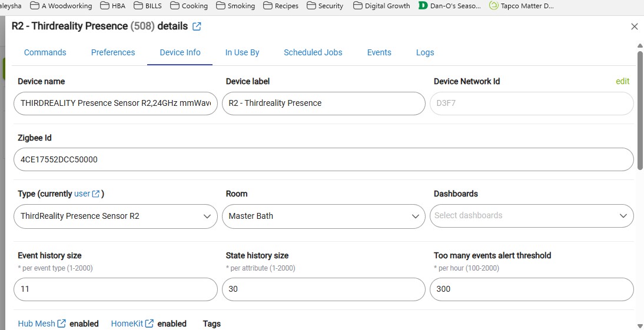Switch to the Preferences tab

click(113, 52)
